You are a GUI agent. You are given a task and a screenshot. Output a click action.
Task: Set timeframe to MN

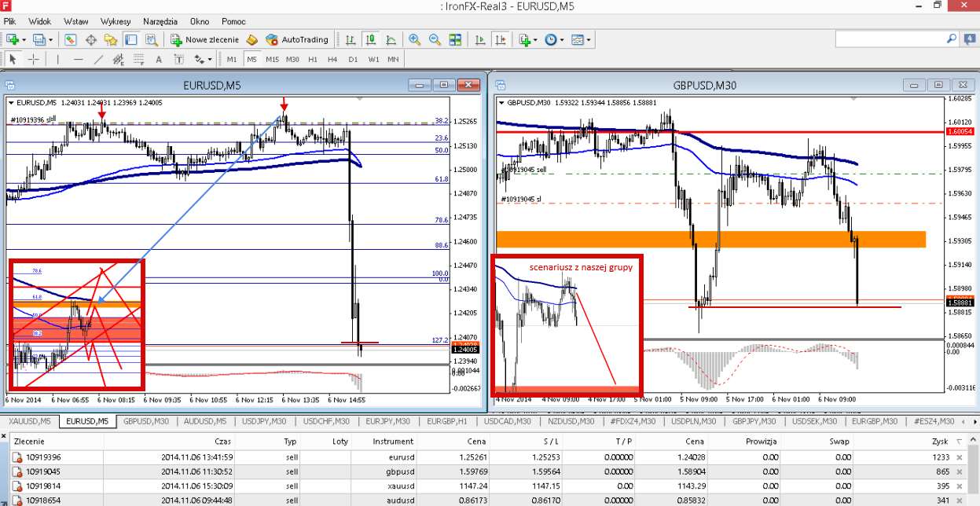pyautogui.click(x=393, y=59)
